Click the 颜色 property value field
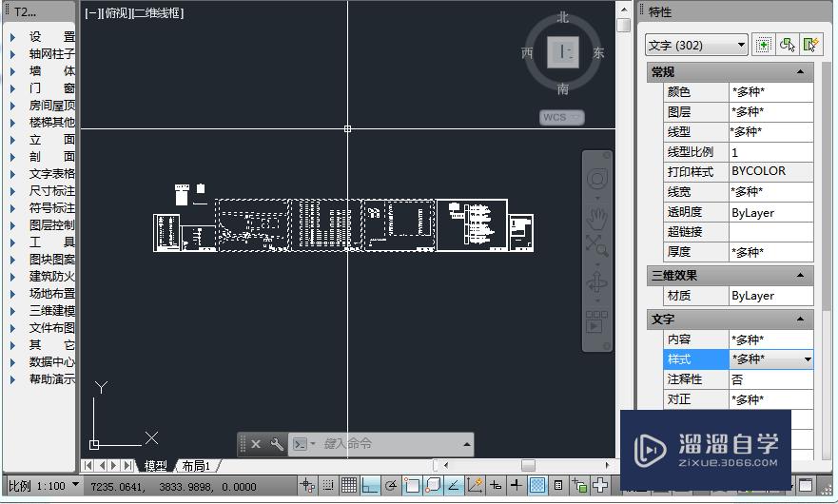The image size is (838, 504). click(x=771, y=92)
